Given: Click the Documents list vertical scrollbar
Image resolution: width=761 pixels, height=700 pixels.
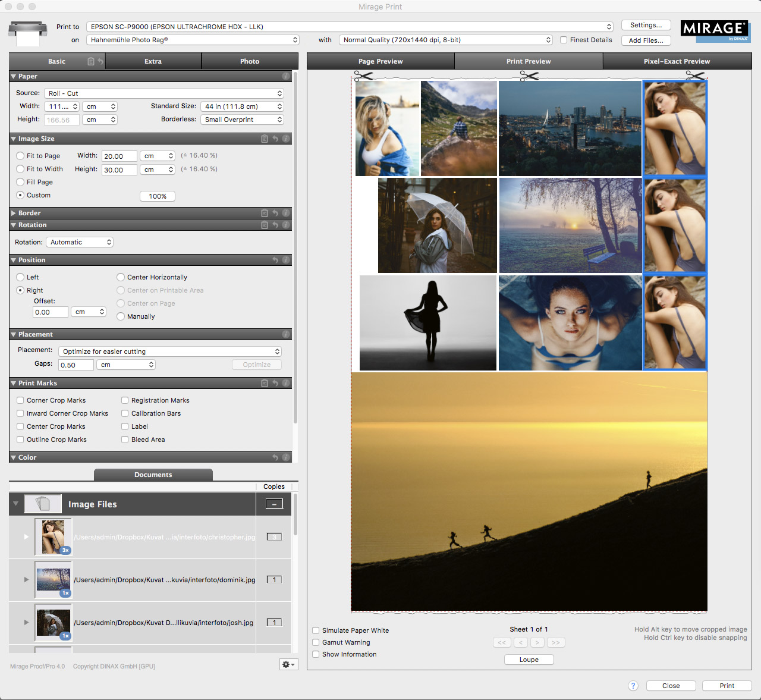Looking at the screenshot, I should [295, 515].
